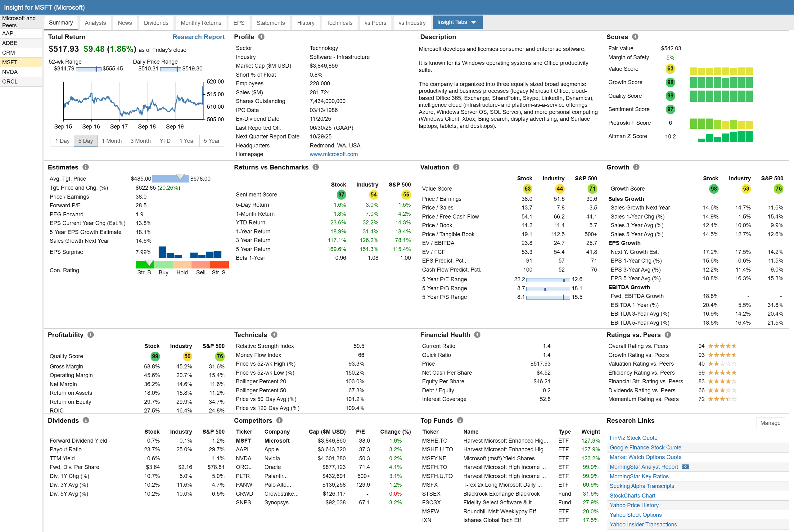794x532 pixels.
Task: Switch the chart to 1 Year range
Action: 187,141
